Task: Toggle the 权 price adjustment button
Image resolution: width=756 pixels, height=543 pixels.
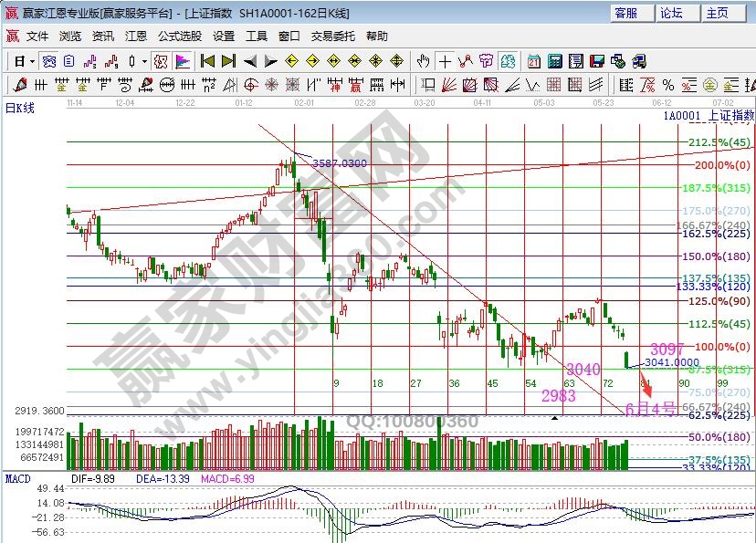Action: (x=161, y=61)
